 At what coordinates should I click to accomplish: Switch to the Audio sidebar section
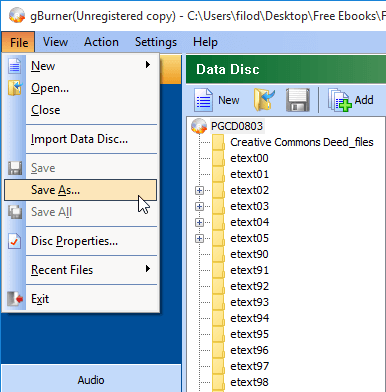(91, 380)
